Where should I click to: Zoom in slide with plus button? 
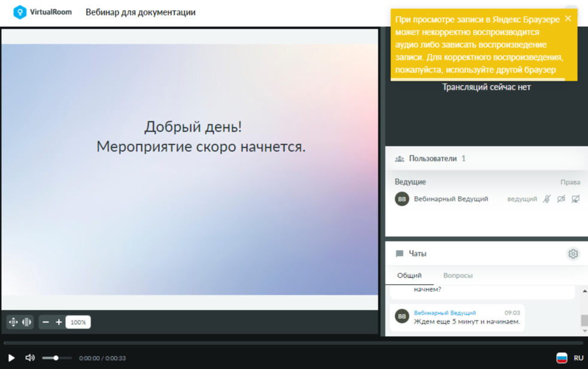[x=59, y=322]
